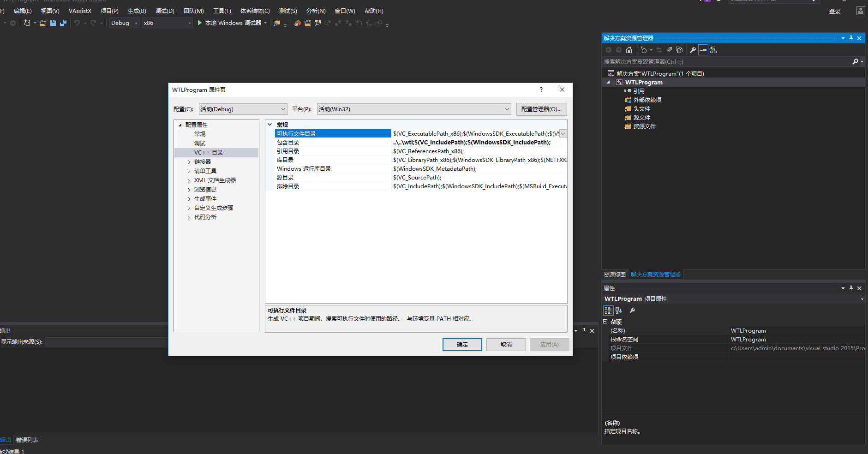
Task: Select the 包含目录 property row
Action: tap(288, 143)
